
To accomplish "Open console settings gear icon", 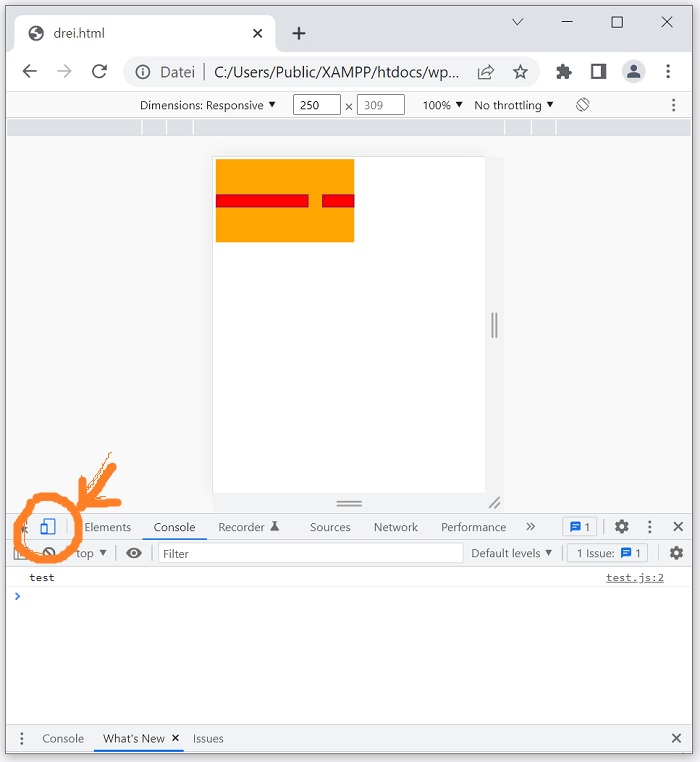I will pyautogui.click(x=676, y=553).
